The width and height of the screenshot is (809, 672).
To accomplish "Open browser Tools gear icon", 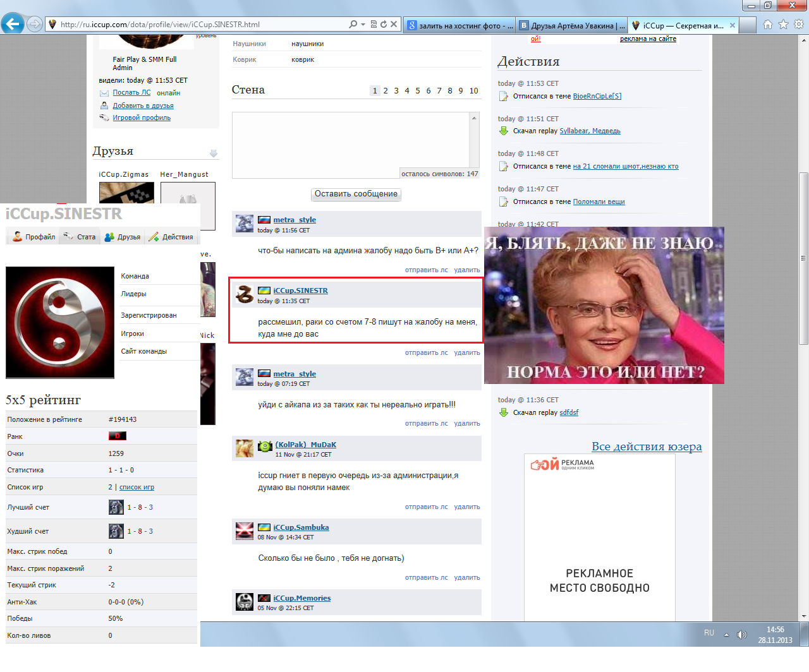I will [799, 24].
